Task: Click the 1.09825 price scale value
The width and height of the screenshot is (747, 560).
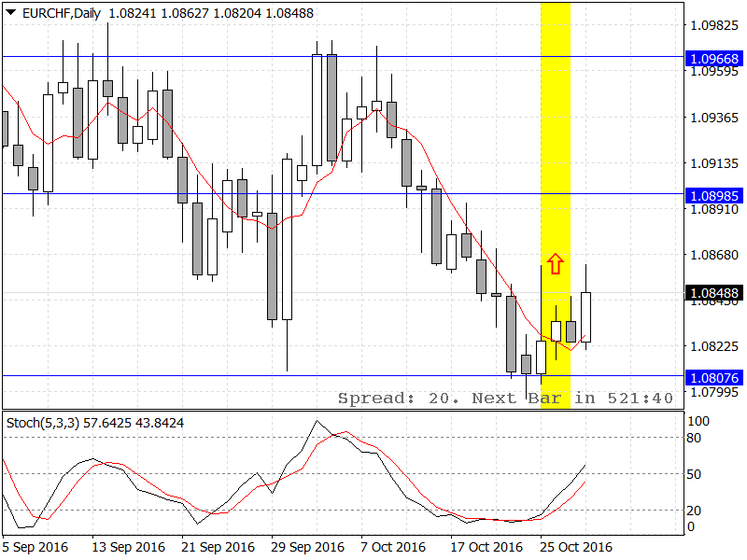Action: pyautogui.click(x=714, y=25)
